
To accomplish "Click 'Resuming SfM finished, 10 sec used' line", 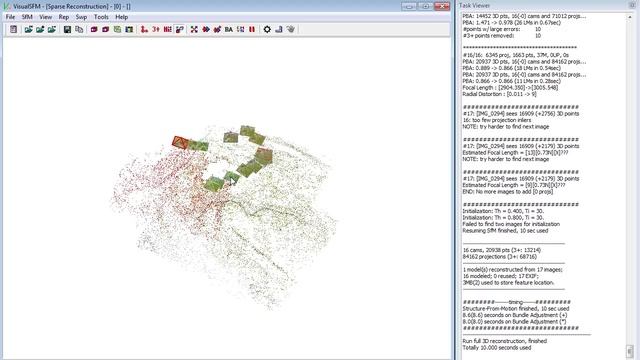I will pyautogui.click(x=505, y=231).
